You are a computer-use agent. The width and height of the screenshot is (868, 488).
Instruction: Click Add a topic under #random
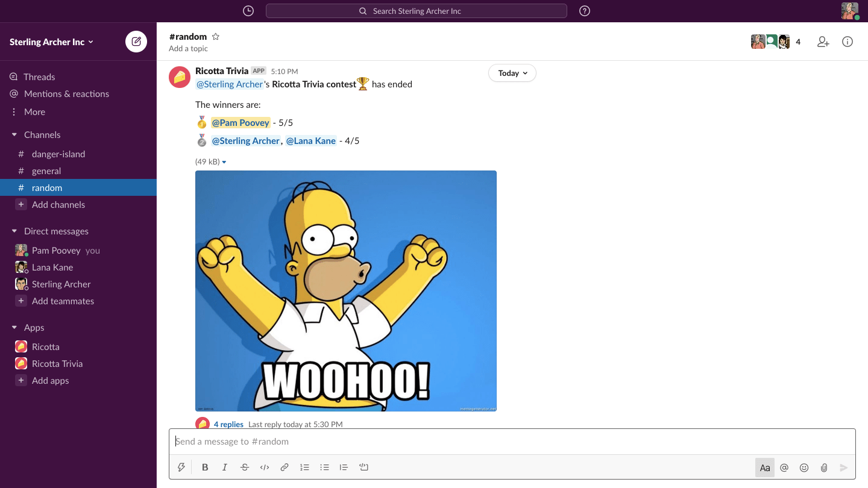(x=188, y=49)
